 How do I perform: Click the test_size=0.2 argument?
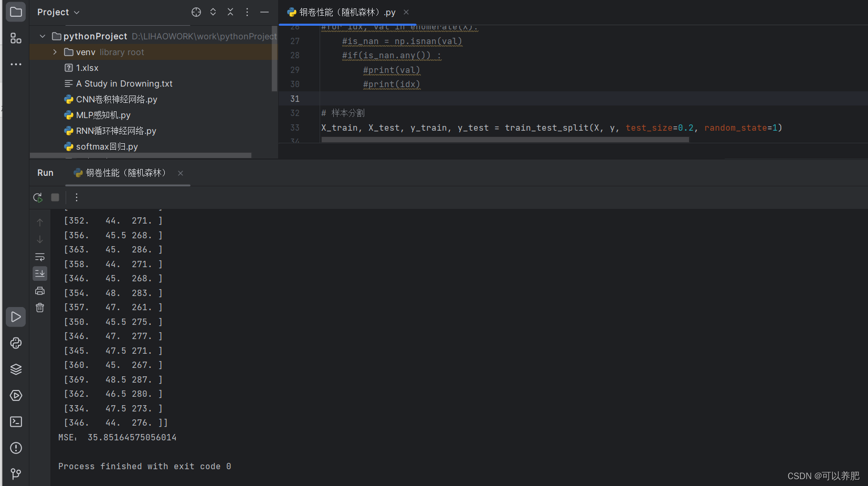659,128
